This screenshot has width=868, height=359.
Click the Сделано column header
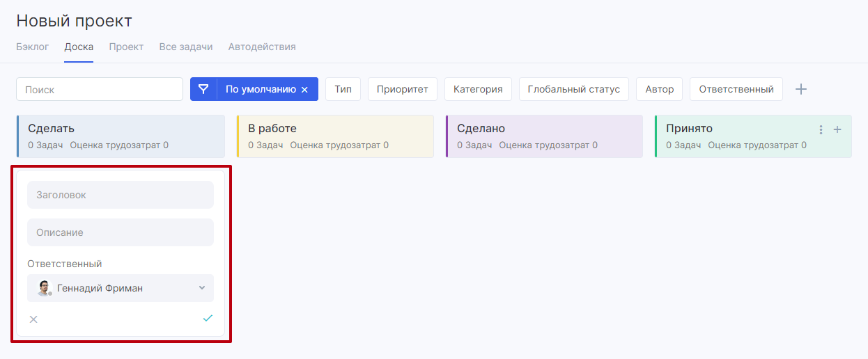click(544, 136)
